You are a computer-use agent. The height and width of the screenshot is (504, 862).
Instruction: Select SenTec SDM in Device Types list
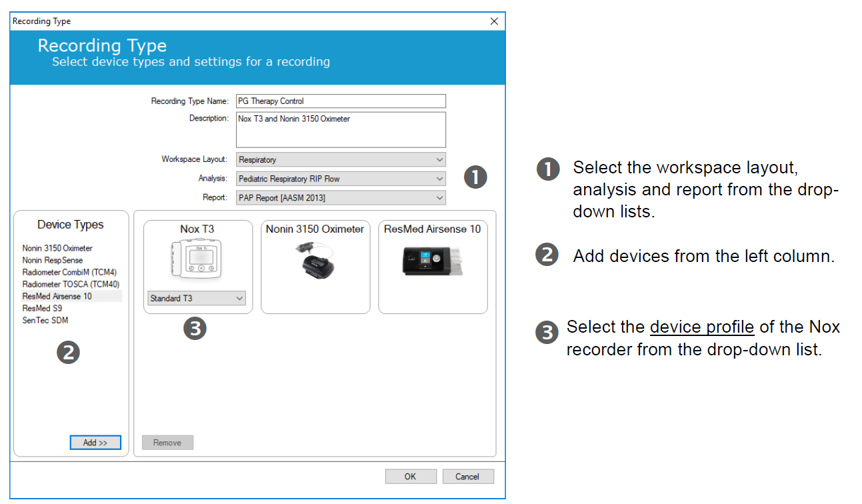click(45, 320)
